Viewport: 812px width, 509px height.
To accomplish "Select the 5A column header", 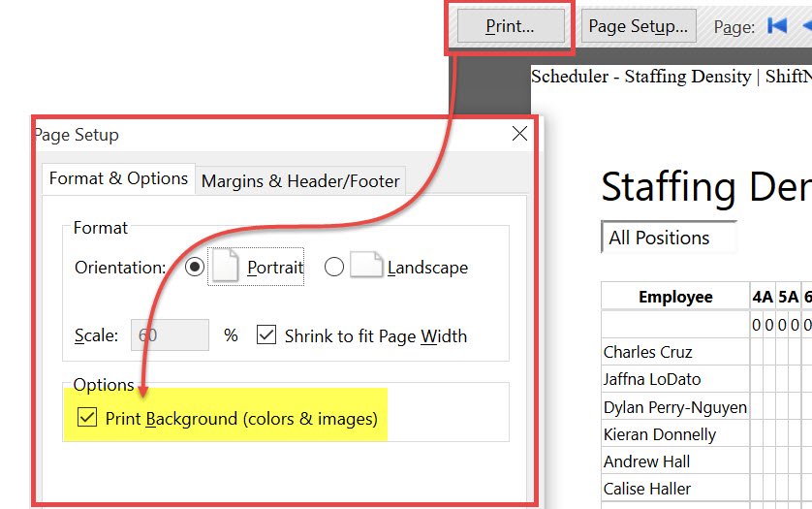I will [787, 297].
